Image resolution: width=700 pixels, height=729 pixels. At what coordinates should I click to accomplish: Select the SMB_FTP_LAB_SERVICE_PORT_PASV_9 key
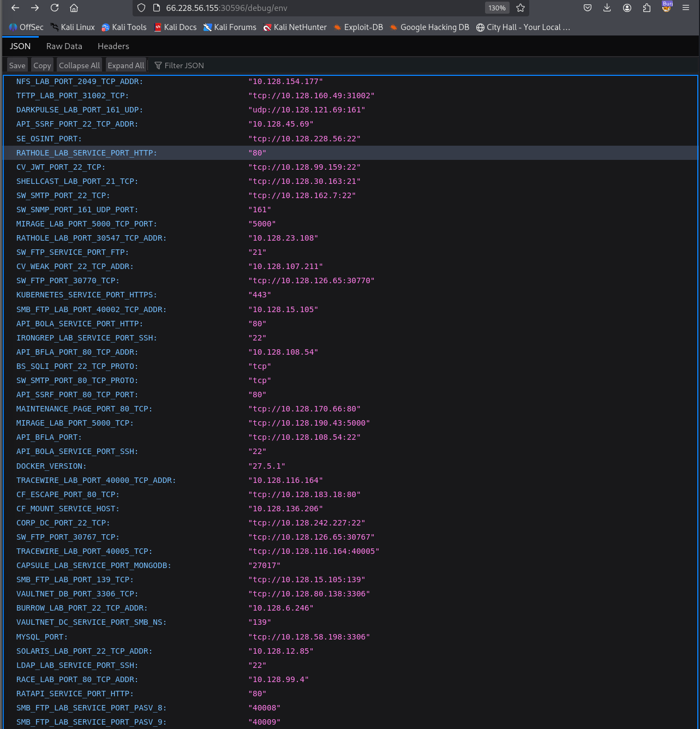pyautogui.click(x=92, y=722)
